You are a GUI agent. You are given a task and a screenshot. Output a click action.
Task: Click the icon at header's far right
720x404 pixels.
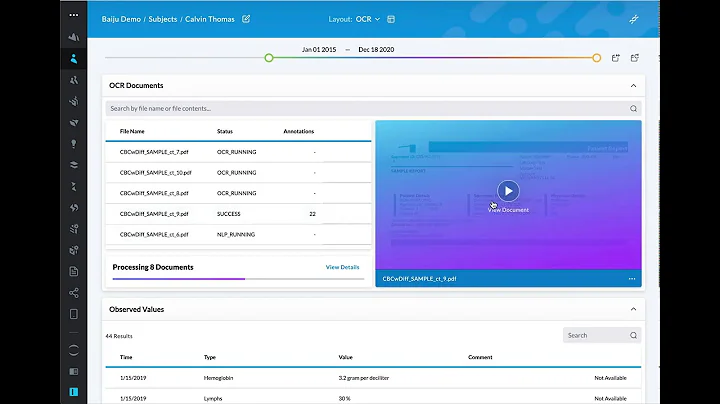(x=634, y=19)
